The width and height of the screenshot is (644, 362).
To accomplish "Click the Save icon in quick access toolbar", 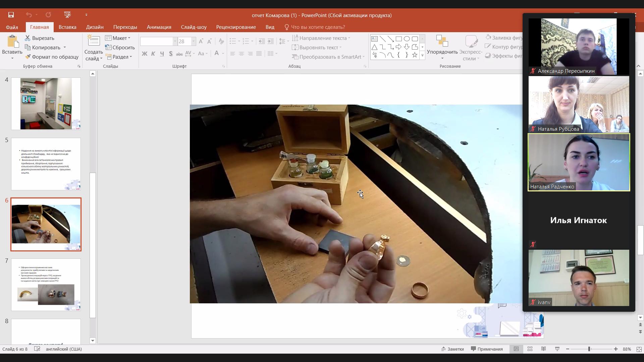I will 11,15.
